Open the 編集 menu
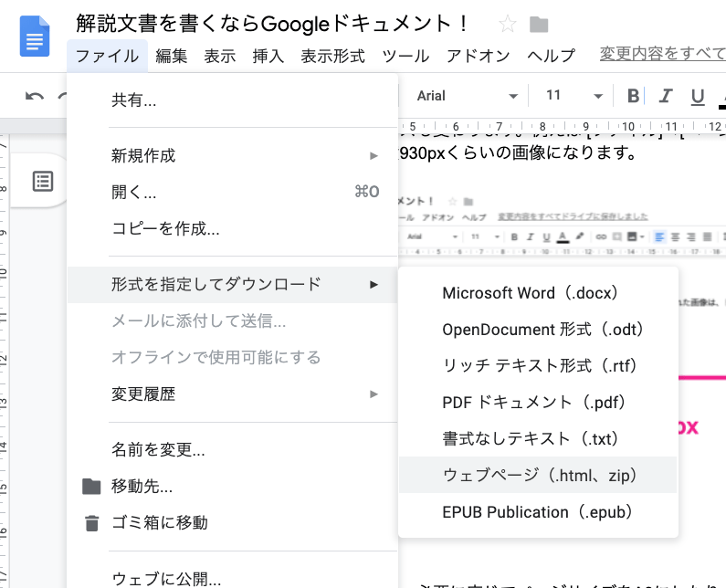 click(172, 56)
